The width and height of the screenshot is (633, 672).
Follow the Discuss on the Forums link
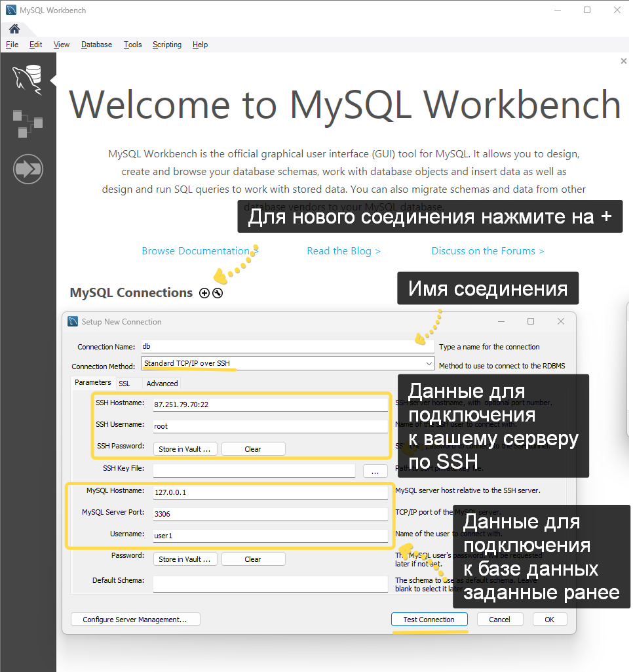pyautogui.click(x=488, y=250)
